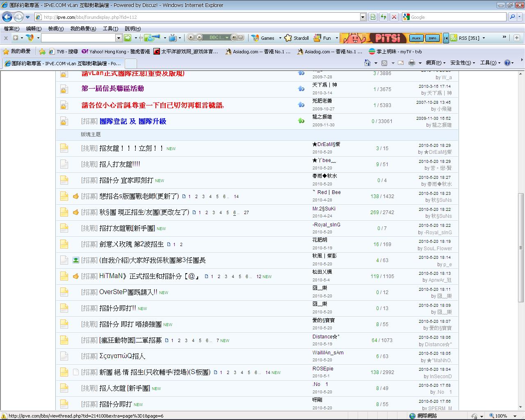Click the browser Back arrow button

point(7,17)
